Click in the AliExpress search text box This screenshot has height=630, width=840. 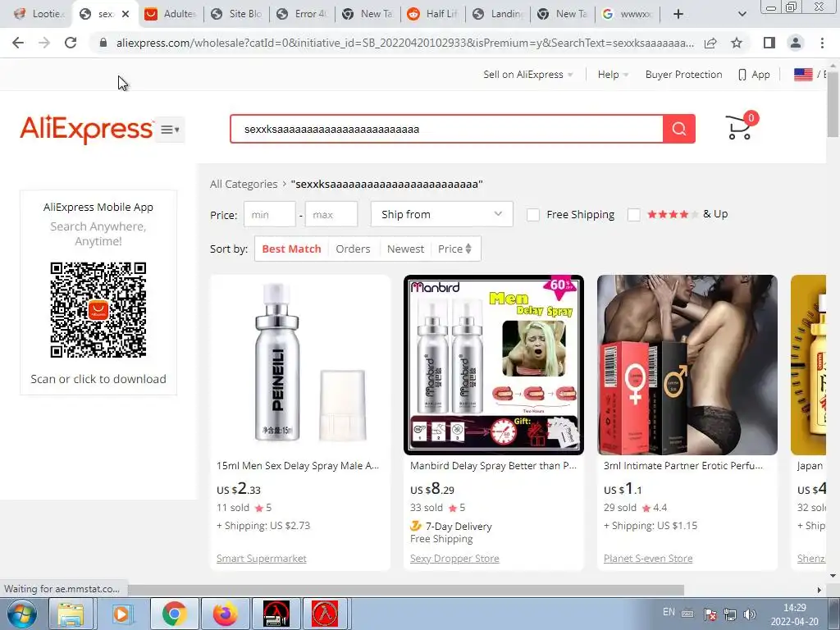[447, 129]
